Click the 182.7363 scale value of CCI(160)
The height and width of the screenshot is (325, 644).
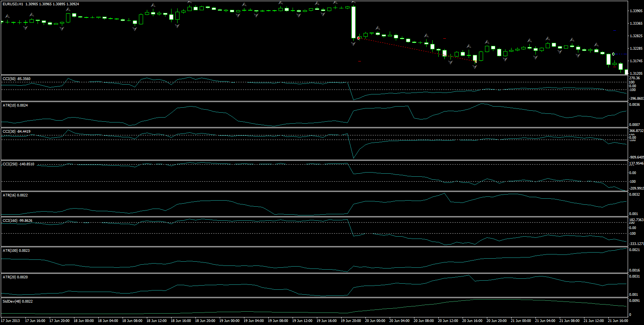coord(636,220)
